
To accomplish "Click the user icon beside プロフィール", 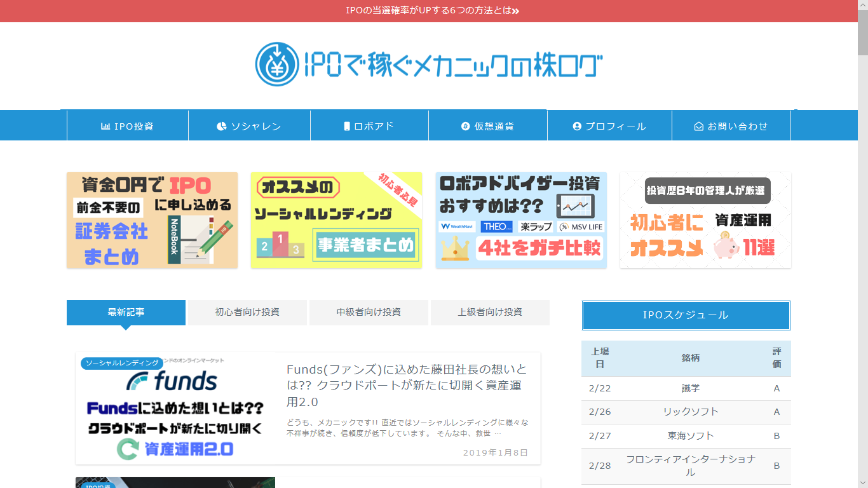I will pyautogui.click(x=577, y=126).
